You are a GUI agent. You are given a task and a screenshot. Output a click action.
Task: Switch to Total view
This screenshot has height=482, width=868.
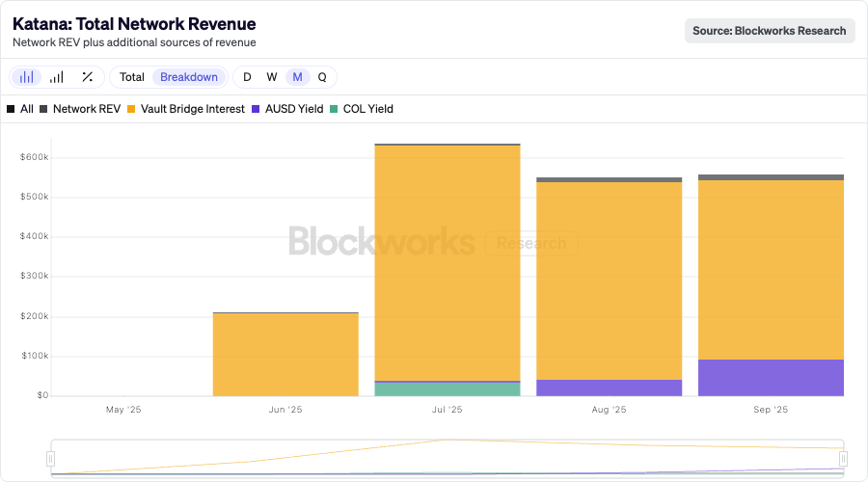pyautogui.click(x=132, y=77)
